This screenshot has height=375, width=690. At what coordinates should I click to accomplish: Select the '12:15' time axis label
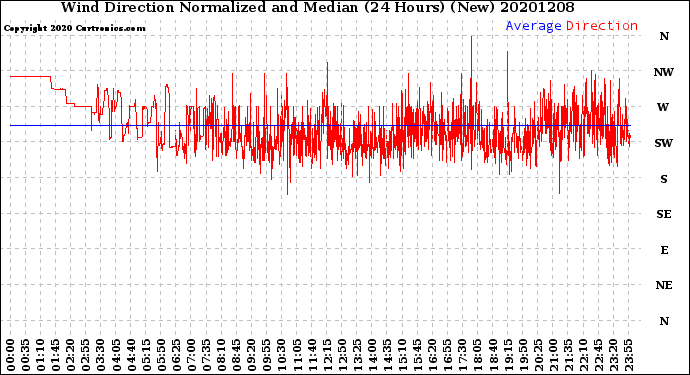[327, 355]
